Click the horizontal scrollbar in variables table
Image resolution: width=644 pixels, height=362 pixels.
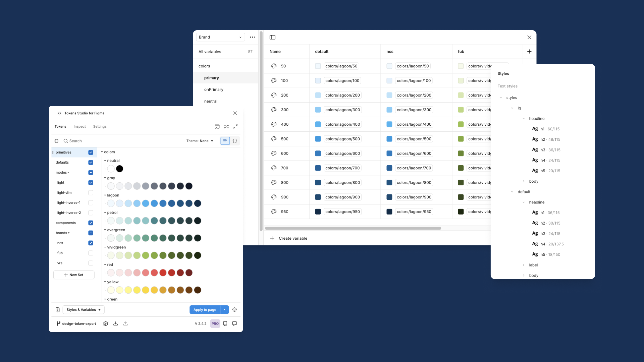(353, 228)
